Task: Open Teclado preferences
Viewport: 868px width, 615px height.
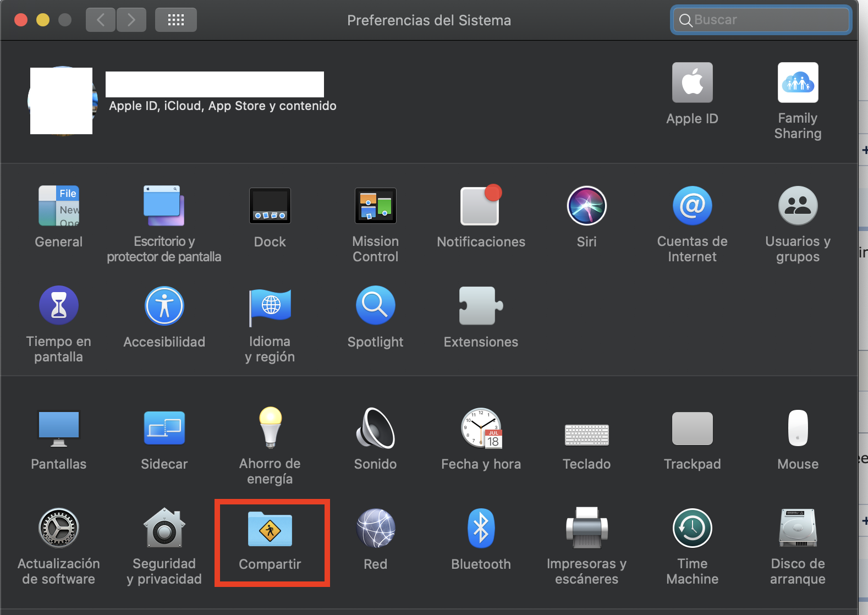Action: click(587, 435)
